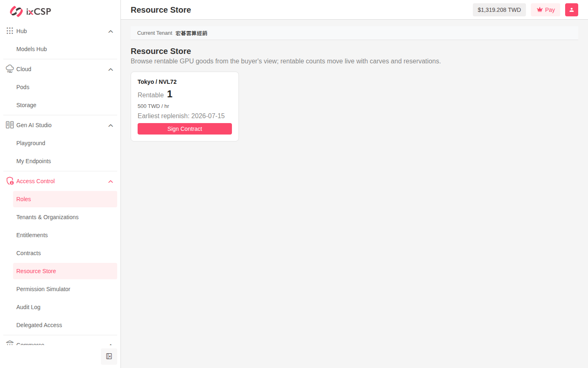
Task: Select Resource Store in the sidebar
Action: coord(65,271)
